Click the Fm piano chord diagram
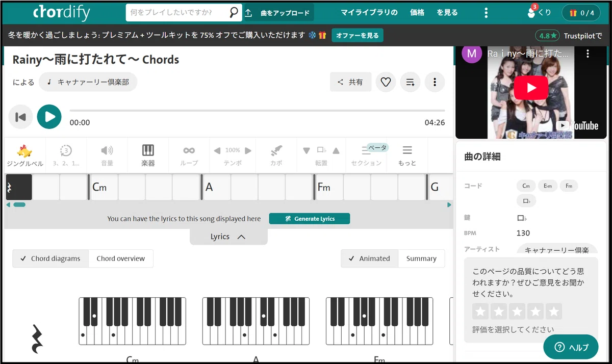This screenshot has width=612, height=364. tap(379, 321)
